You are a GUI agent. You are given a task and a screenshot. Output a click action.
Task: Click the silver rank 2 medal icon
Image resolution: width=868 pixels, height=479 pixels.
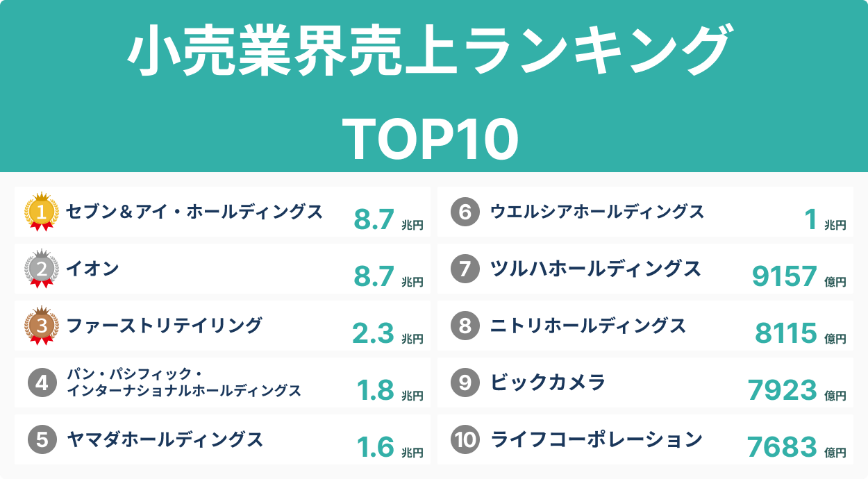[x=42, y=268]
